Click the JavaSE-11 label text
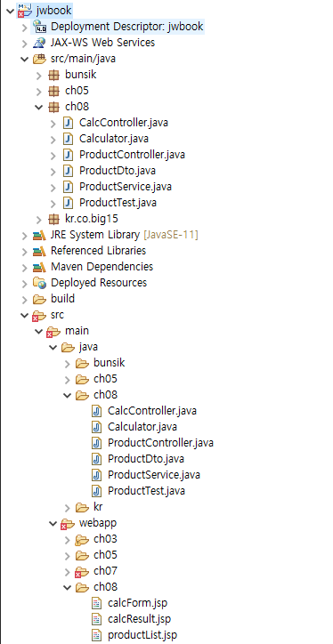333x644 pixels. [171, 235]
